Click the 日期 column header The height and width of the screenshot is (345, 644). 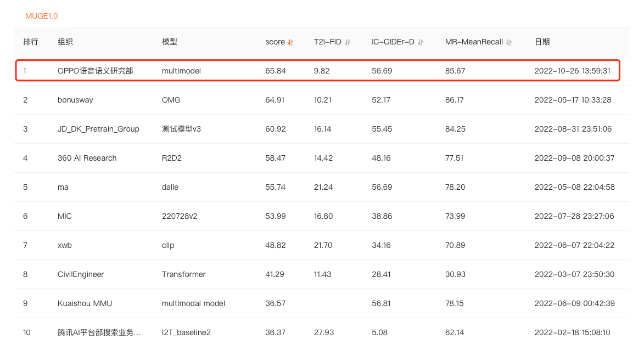(x=542, y=42)
